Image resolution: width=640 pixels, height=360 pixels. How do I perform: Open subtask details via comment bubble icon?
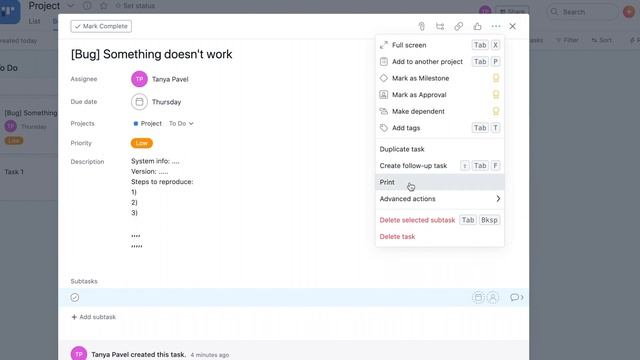(517, 298)
